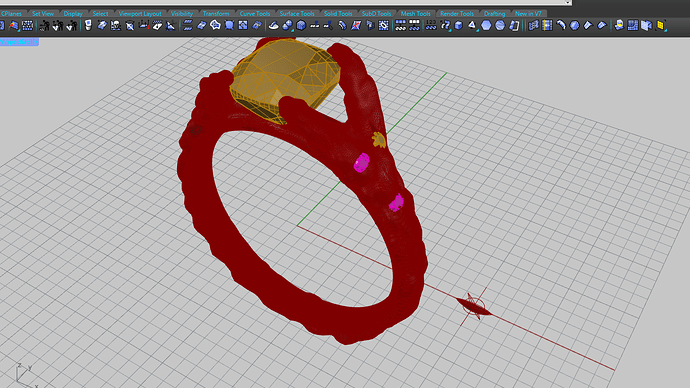Open the CPlanes toolbar tab
Image resolution: width=690 pixels, height=388 pixels.
[x=11, y=14]
